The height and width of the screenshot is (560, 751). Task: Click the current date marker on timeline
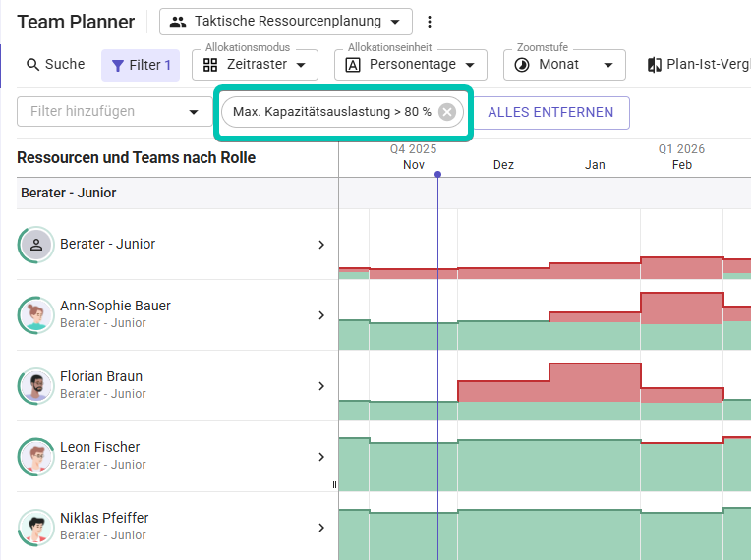pos(437,175)
